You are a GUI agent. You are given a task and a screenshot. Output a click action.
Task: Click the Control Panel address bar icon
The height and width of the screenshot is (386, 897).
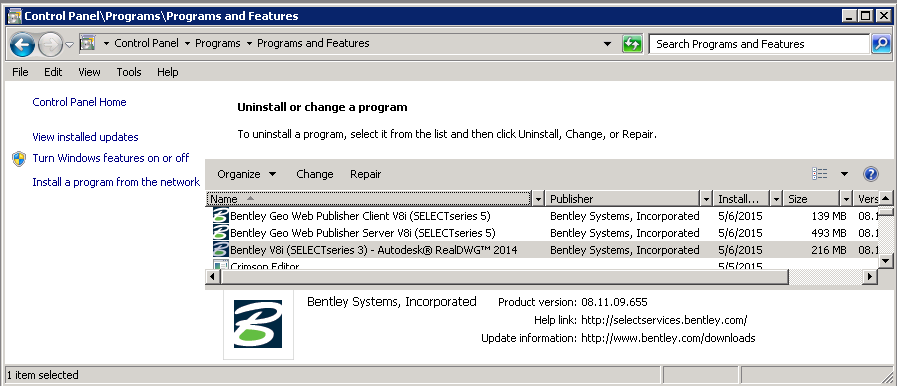[x=87, y=43]
